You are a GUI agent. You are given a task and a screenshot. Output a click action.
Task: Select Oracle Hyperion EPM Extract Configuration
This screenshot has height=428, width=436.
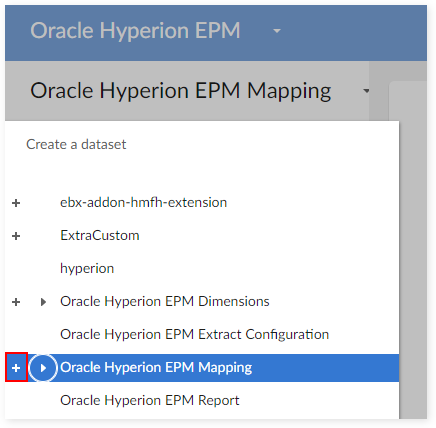coord(194,334)
